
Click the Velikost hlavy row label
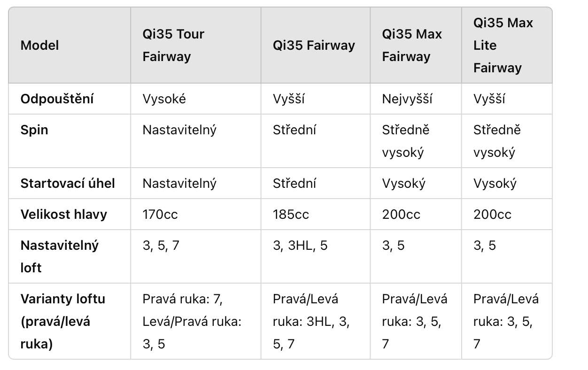(x=64, y=214)
